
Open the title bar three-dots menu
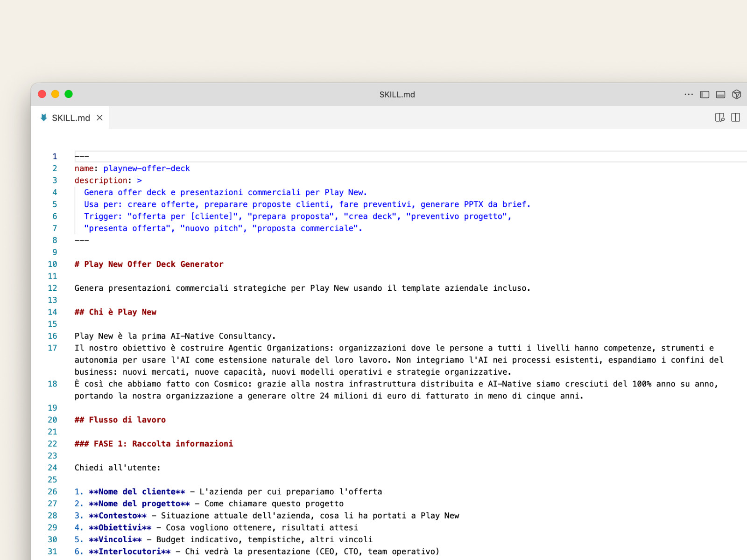(x=689, y=94)
